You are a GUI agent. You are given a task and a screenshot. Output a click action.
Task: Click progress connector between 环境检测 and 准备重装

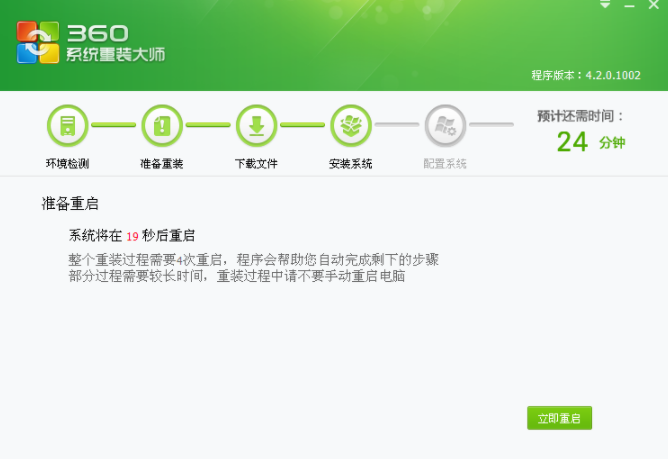tap(114, 125)
